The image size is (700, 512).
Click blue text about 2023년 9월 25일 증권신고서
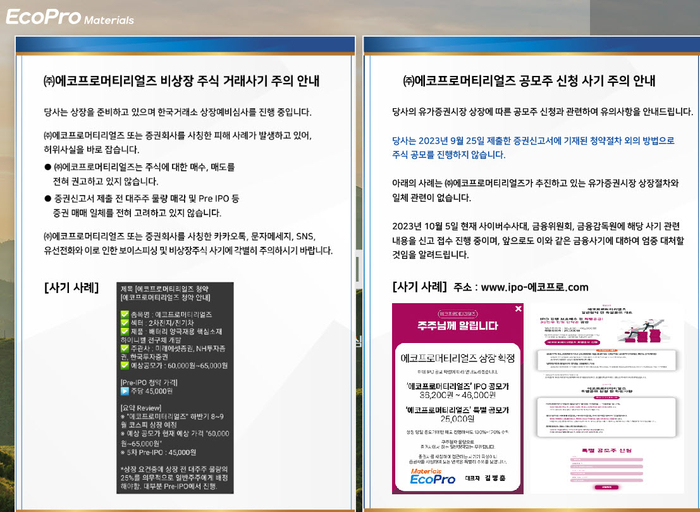[x=533, y=147]
